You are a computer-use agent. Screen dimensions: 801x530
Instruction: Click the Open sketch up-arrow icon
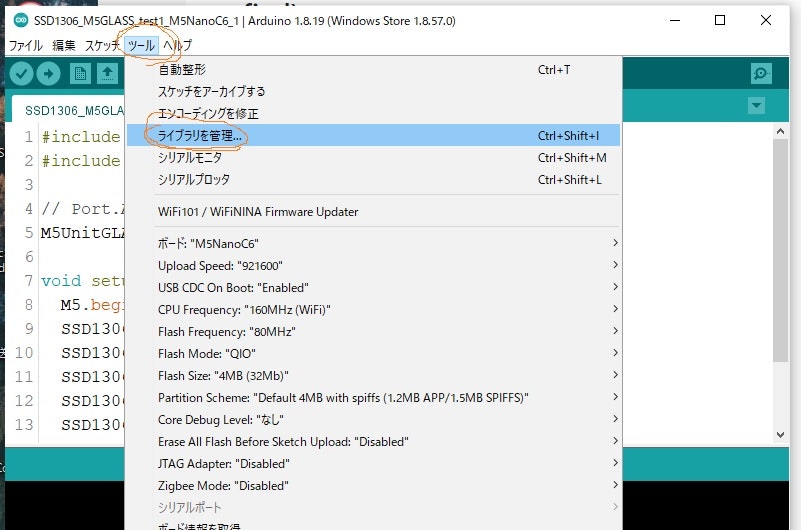point(107,74)
